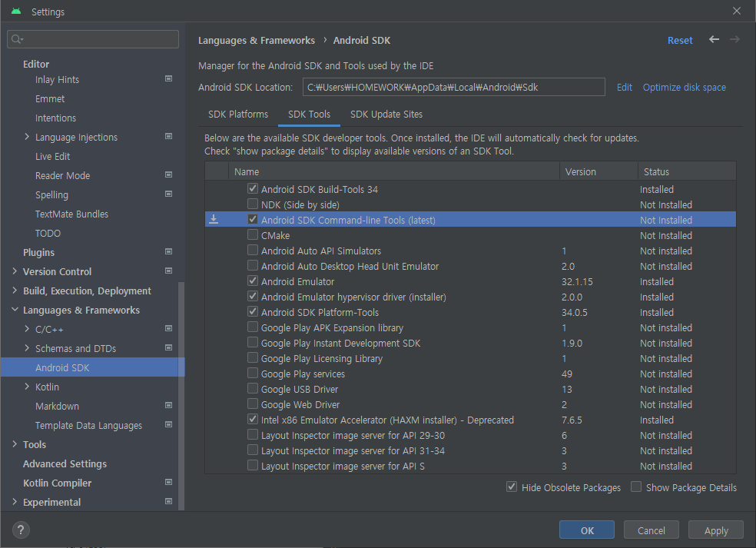Click the Version column header
This screenshot has width=756, height=548.
click(x=598, y=171)
